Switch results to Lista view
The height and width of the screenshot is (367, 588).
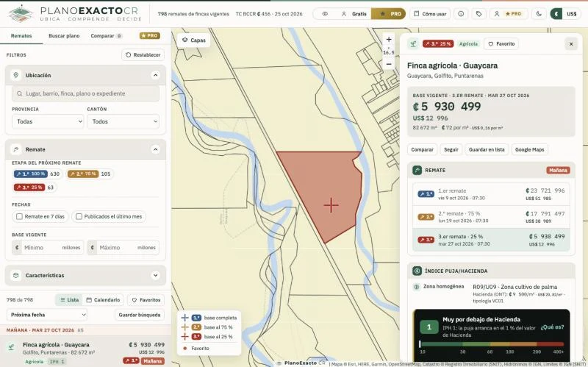(x=69, y=300)
